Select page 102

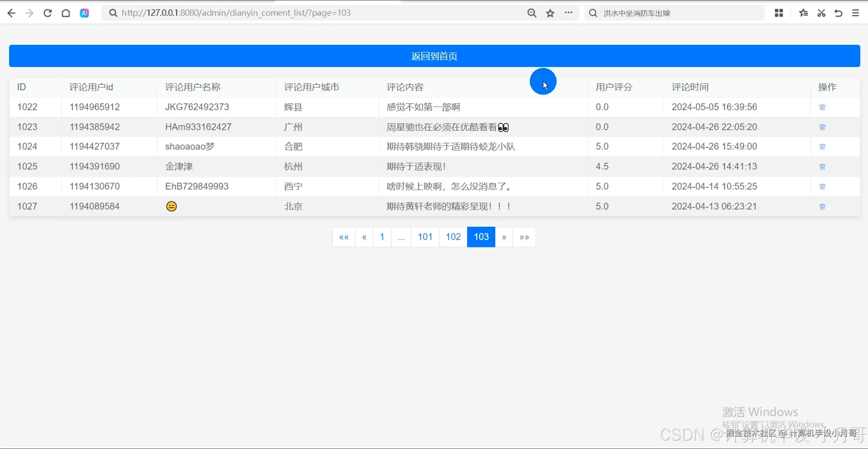[452, 237]
